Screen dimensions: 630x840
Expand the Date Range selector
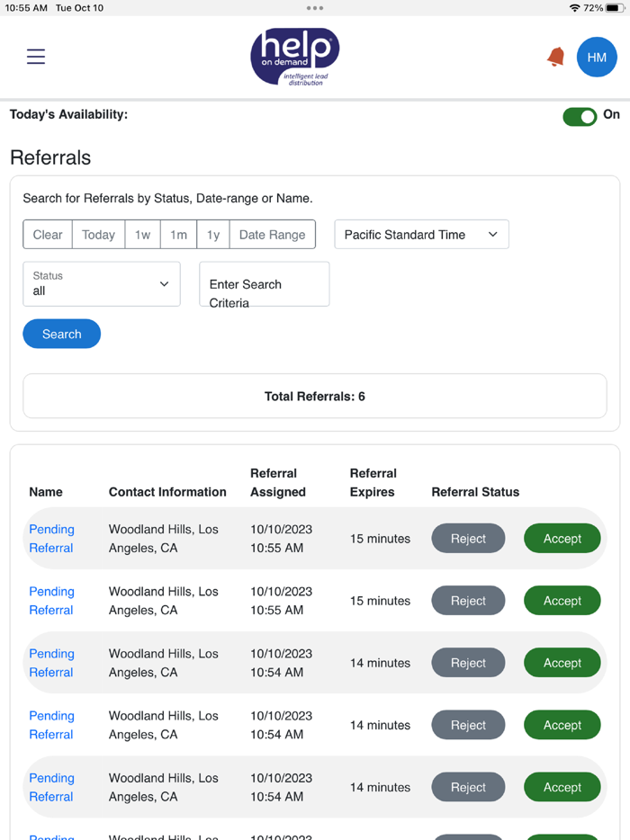click(x=272, y=234)
